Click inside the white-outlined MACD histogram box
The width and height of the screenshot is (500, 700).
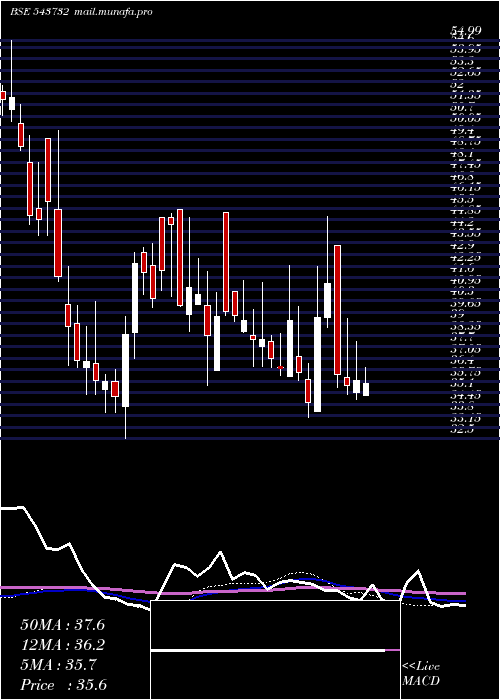pyautogui.click(x=275, y=650)
